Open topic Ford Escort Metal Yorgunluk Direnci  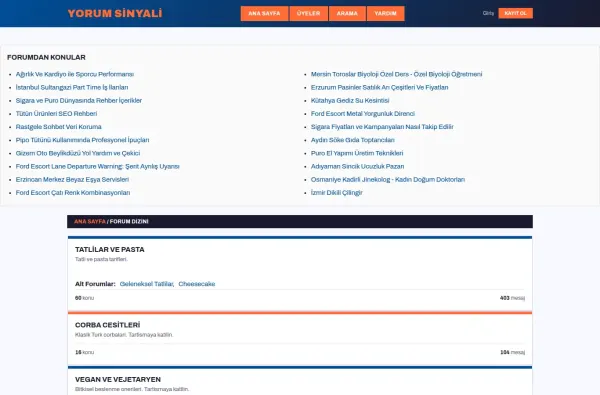point(363,114)
